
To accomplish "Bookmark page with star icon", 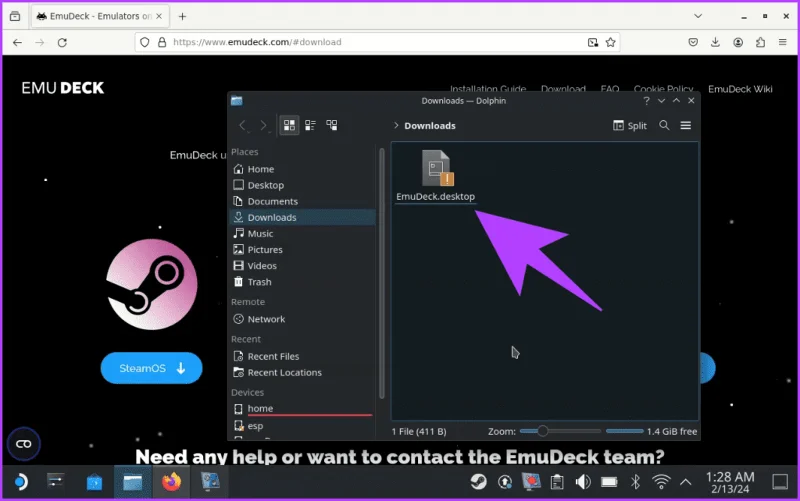I will (x=610, y=42).
